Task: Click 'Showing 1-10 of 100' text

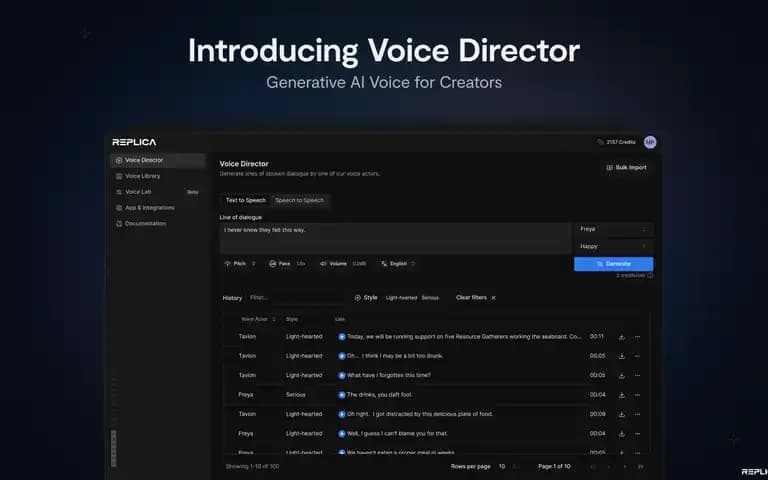Action: pos(252,467)
